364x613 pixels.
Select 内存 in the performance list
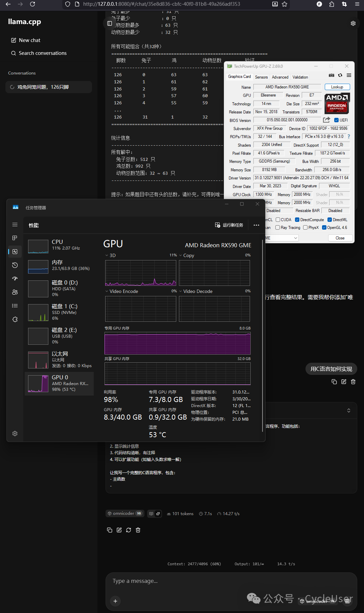(x=59, y=267)
